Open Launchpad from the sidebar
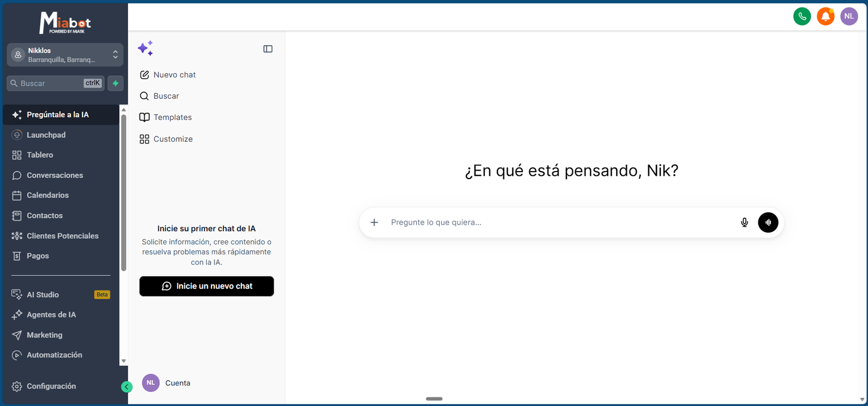Viewport: 868px width, 406px height. pos(61,135)
